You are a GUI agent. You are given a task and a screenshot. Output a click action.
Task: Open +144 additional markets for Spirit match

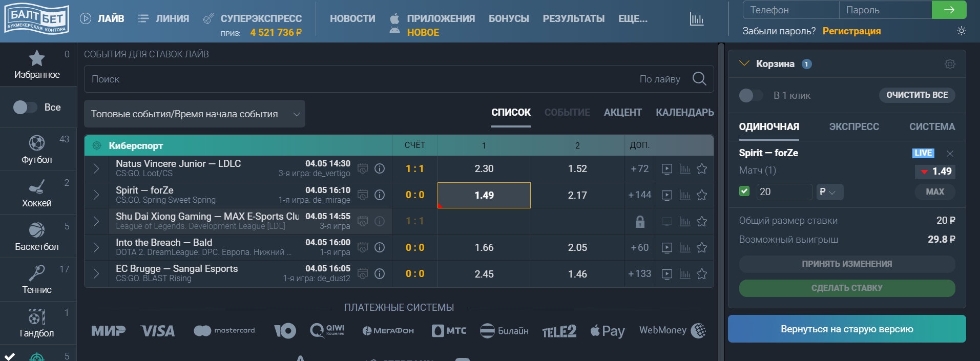(x=639, y=195)
